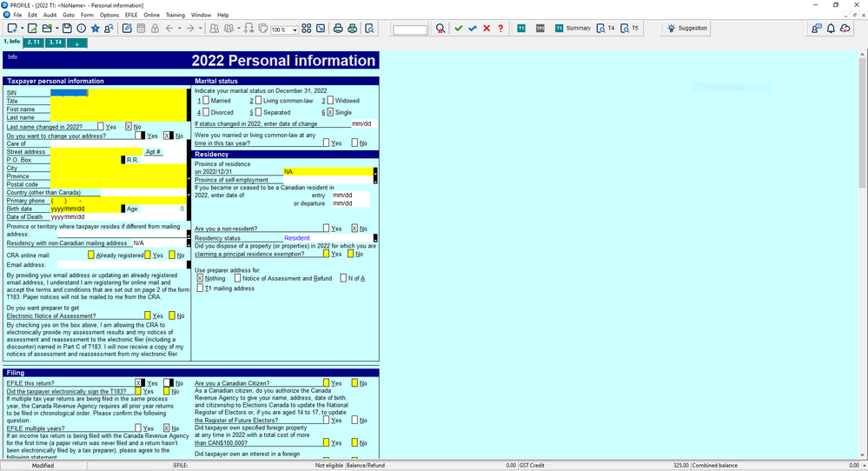This screenshot has height=471, width=868.
Task: Click the teal T1 form icon
Action: click(x=521, y=28)
